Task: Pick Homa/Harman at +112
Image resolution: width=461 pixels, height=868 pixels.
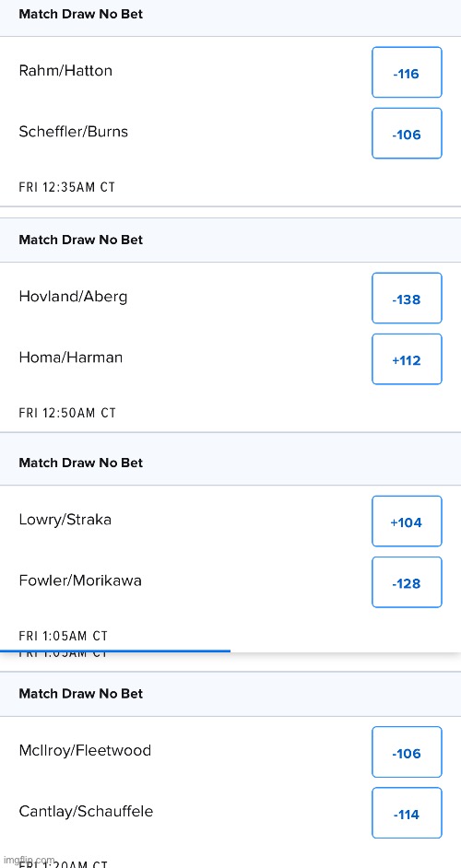Action: 407,359
